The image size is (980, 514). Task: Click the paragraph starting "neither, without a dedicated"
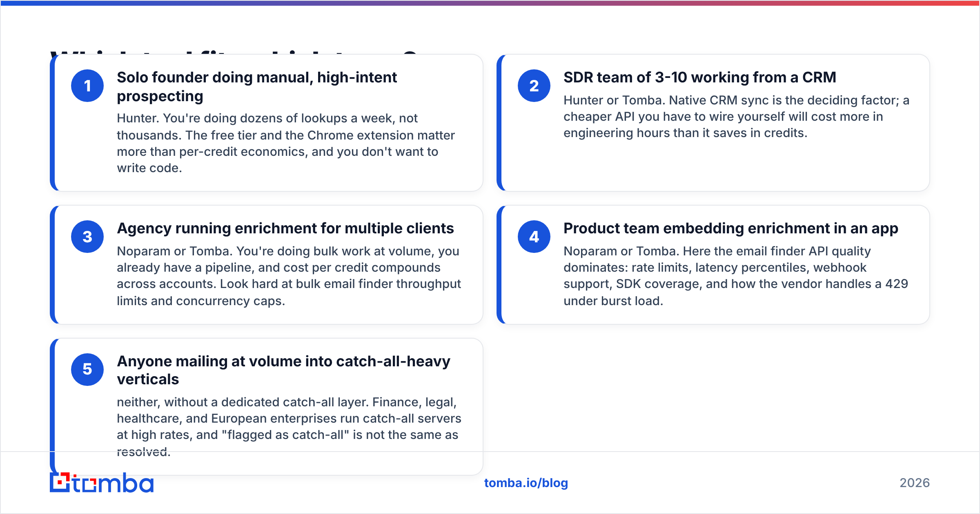coord(289,427)
